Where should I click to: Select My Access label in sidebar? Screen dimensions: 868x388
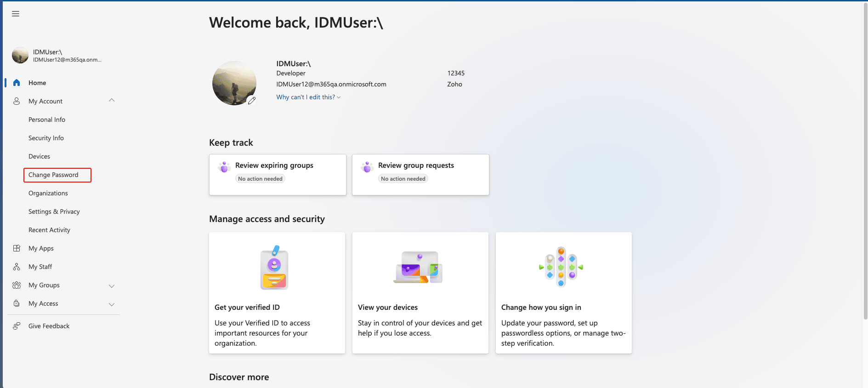pos(43,303)
